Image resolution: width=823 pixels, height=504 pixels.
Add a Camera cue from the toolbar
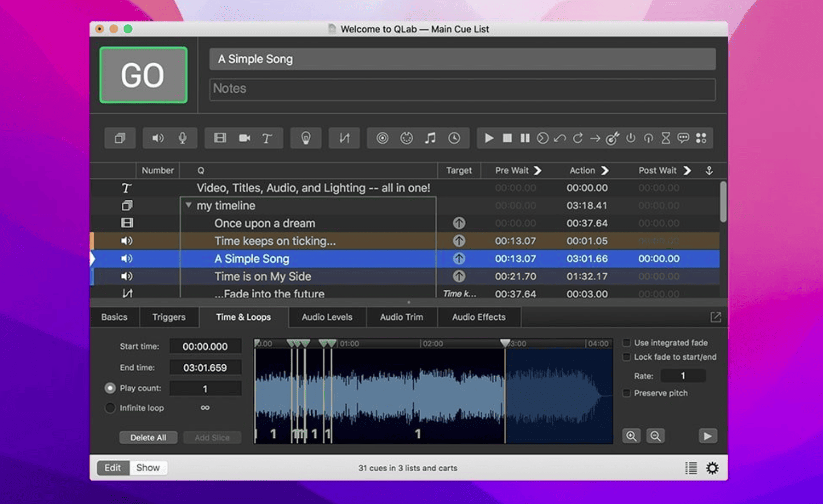coord(244,138)
